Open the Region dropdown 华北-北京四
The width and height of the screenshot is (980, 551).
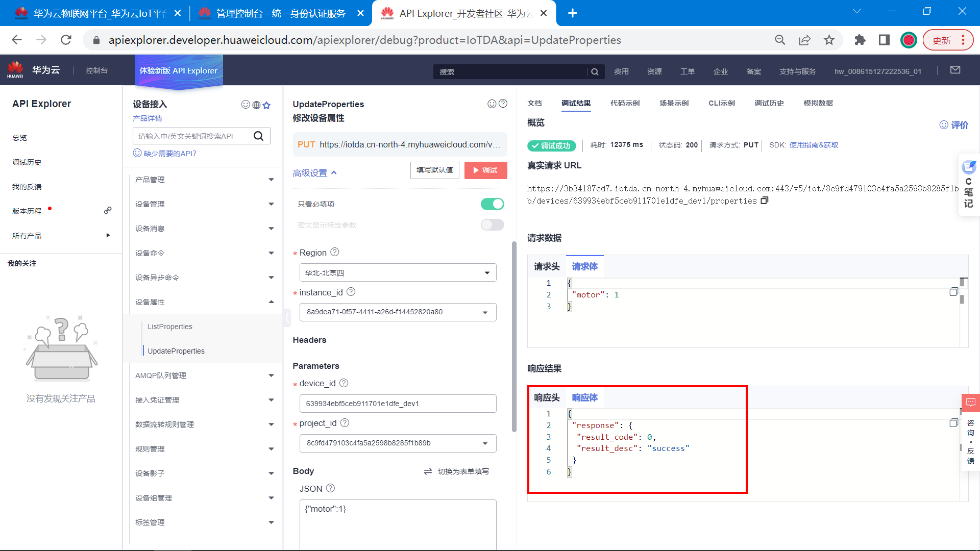(x=398, y=273)
